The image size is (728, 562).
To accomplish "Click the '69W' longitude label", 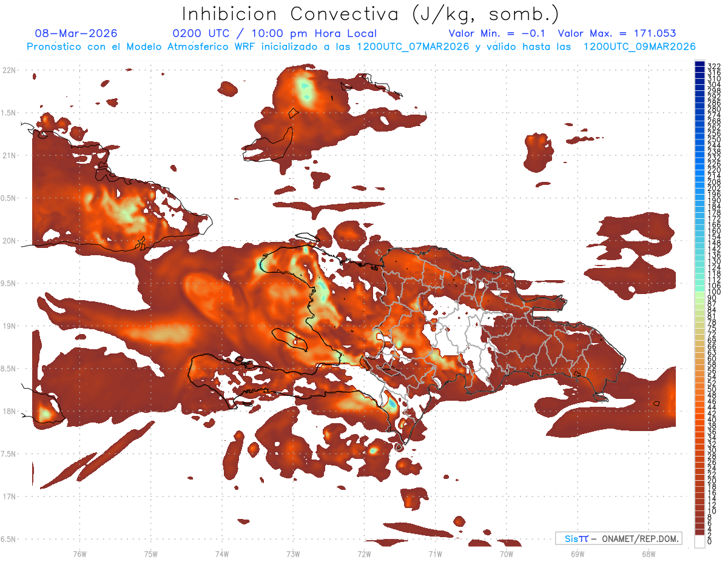I will (578, 554).
